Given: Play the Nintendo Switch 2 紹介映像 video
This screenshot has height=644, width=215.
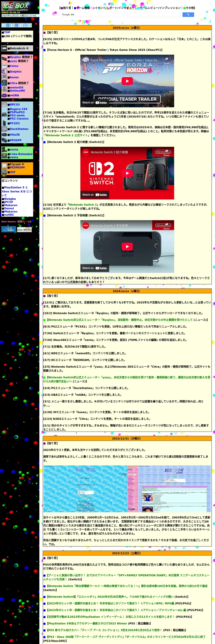Looking at the screenshot, I should coord(127,173).
